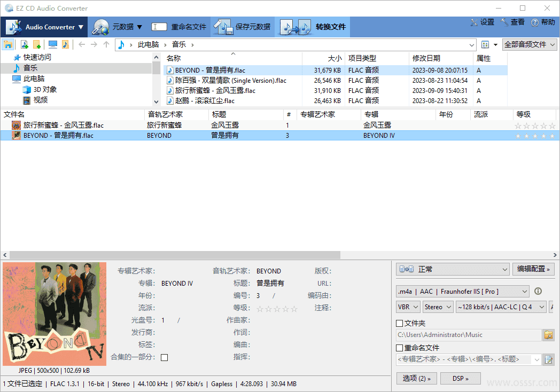Screen dimensions: 560x392
Task: Open the 正常 profile dropdown
Action: (x=453, y=269)
